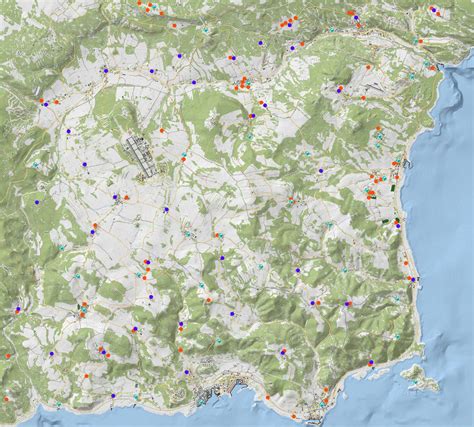
Task: Click the blue marker on the shore facing the island
Action: click(371, 362)
